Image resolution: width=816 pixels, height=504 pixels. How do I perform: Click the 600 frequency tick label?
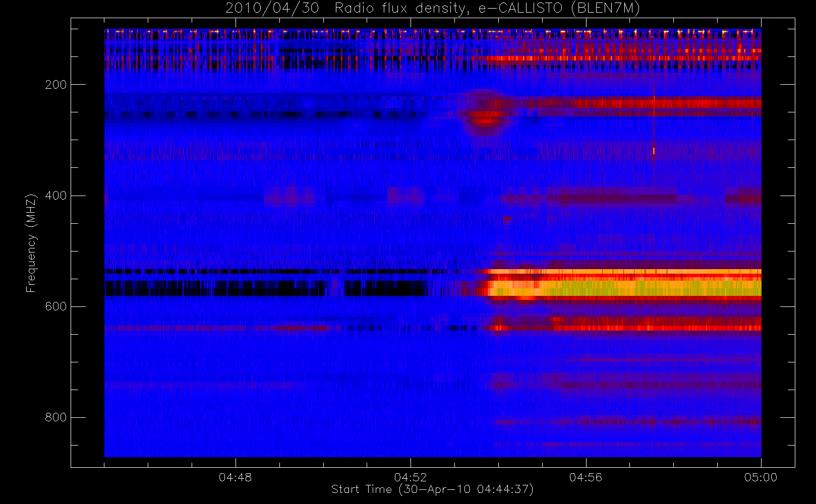[x=55, y=306]
